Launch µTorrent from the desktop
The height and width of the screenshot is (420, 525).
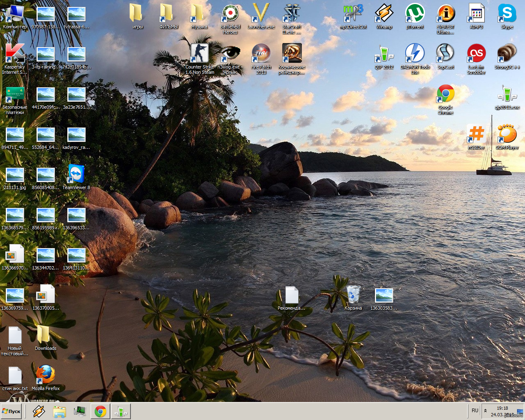[x=415, y=16]
